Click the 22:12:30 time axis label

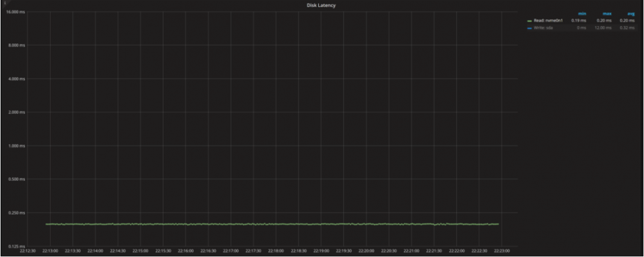tap(28, 251)
